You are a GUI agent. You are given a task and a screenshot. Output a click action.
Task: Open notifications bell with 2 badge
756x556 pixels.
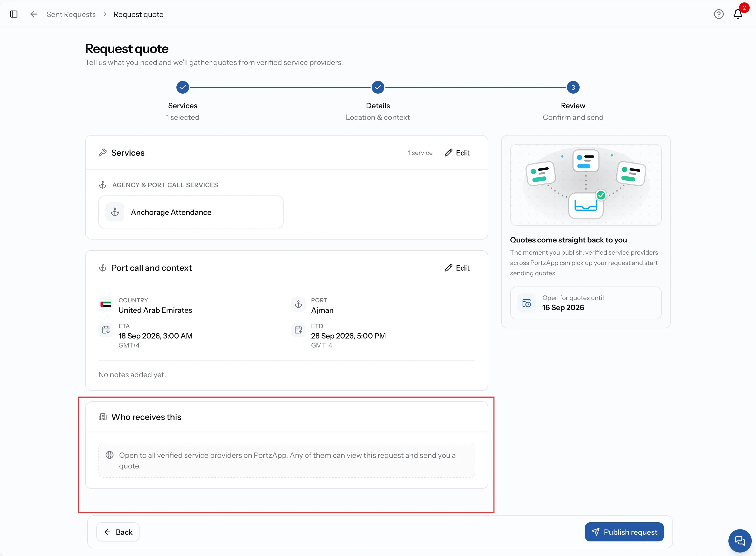click(x=738, y=14)
